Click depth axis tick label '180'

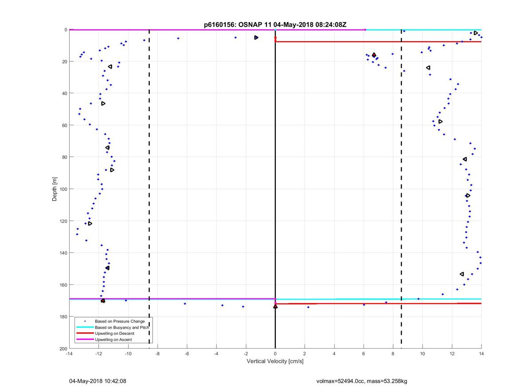tap(63, 317)
